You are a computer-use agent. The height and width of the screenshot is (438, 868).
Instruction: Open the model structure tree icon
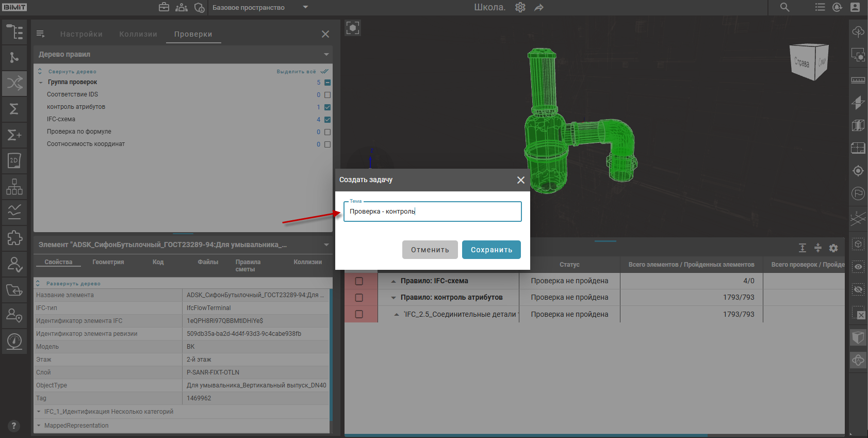14,32
